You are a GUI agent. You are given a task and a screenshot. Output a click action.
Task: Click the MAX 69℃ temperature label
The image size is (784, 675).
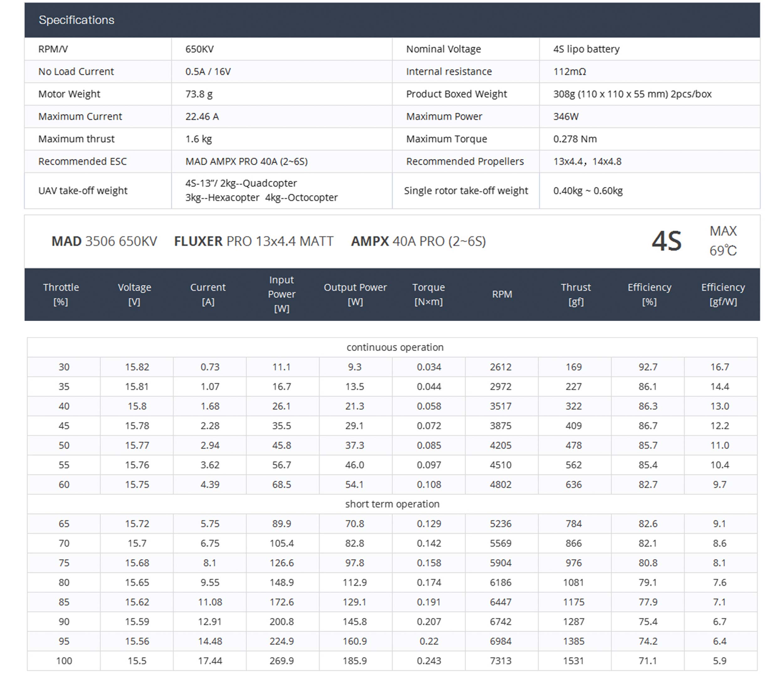tap(723, 241)
